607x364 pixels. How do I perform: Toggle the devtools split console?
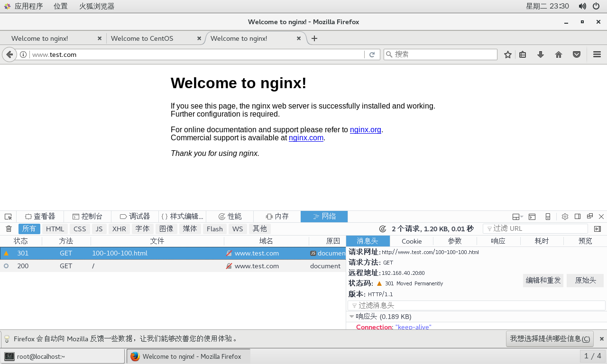click(x=532, y=217)
